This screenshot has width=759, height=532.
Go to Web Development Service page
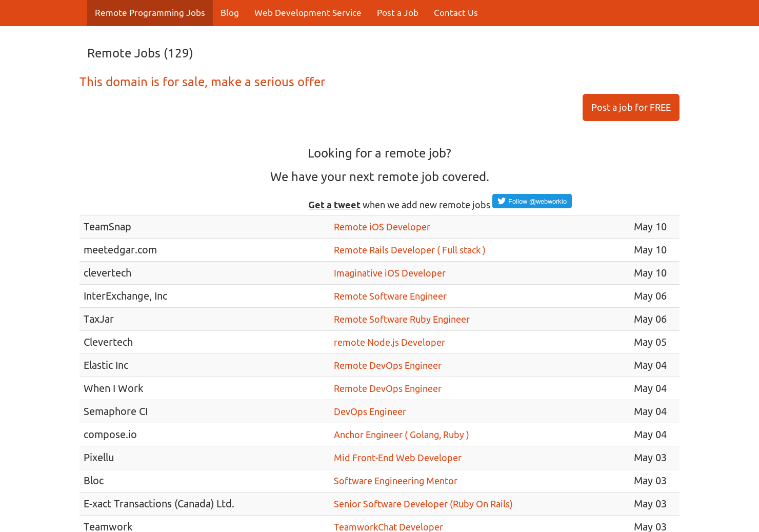tap(307, 12)
